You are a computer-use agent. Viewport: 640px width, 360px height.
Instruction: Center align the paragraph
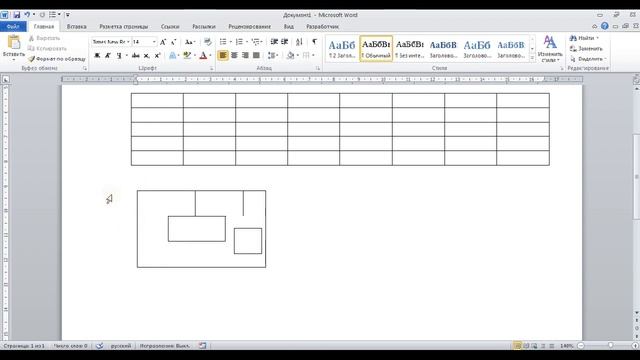(x=234, y=56)
